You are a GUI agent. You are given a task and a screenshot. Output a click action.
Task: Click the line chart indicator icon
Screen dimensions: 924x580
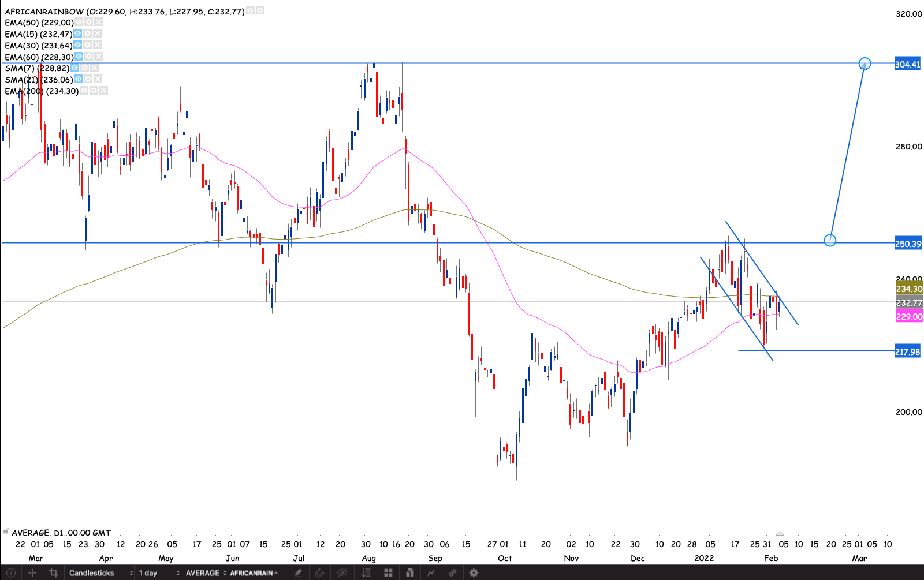pyautogui.click(x=431, y=572)
